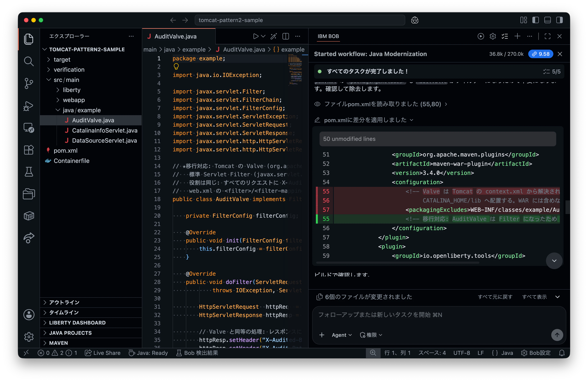Select the AuditValve.java editor tab
This screenshot has width=588, height=382.
click(x=179, y=36)
